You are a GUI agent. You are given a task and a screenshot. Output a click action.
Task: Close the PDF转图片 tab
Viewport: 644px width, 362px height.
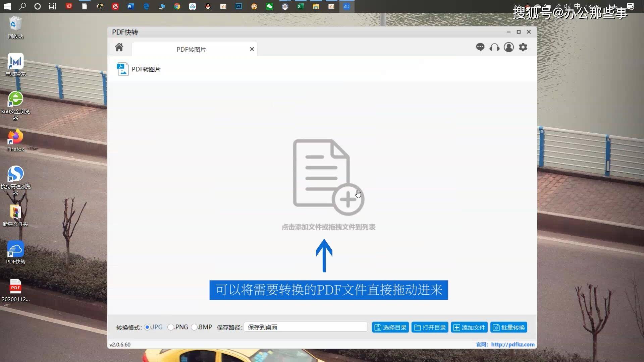252,49
